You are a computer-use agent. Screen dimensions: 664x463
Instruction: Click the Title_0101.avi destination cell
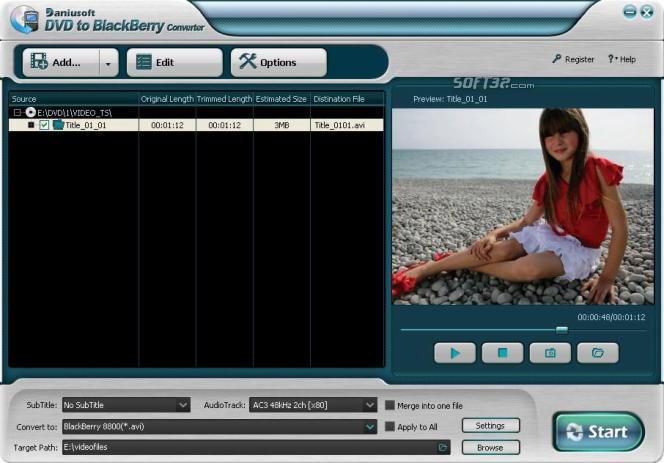click(x=347, y=125)
